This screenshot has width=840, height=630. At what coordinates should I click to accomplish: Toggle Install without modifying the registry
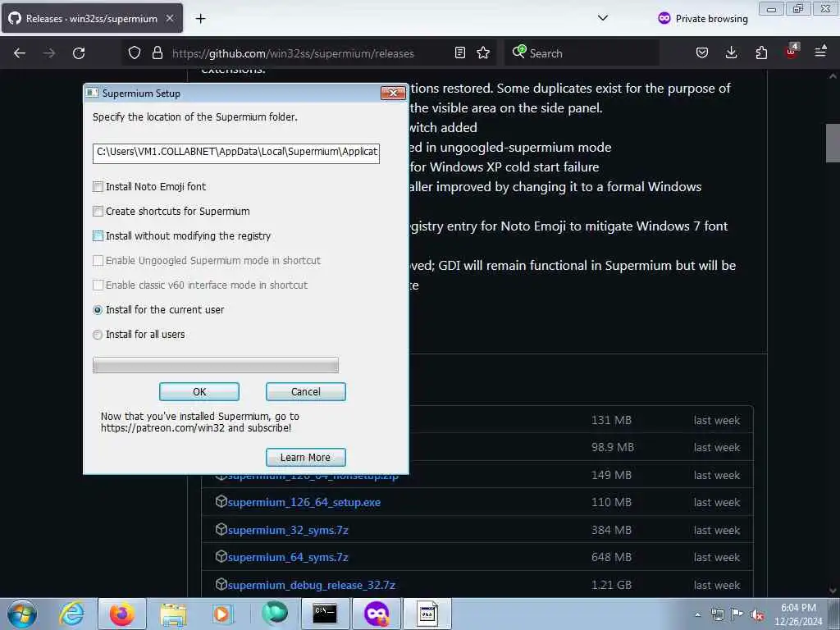[x=98, y=235]
